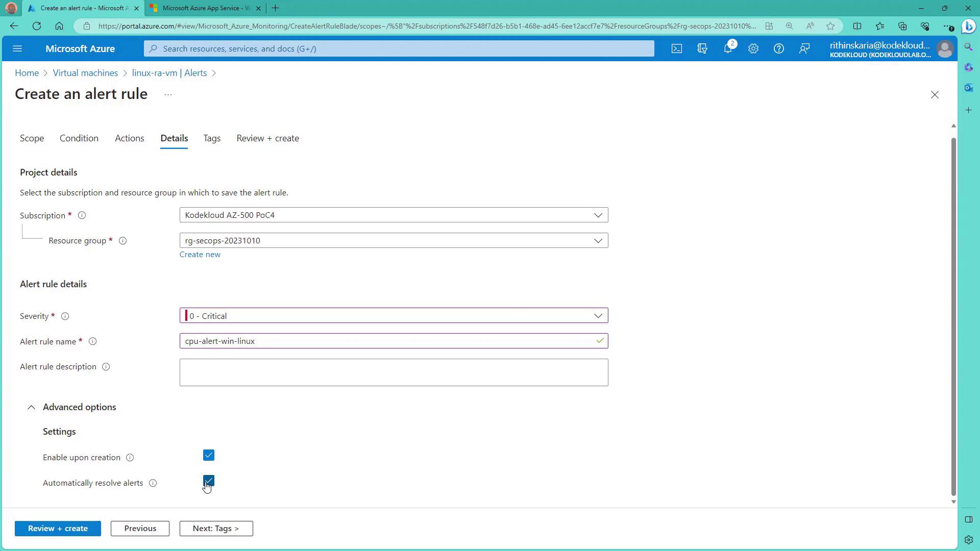
Task: Open the Help question mark icon
Action: [778, 49]
